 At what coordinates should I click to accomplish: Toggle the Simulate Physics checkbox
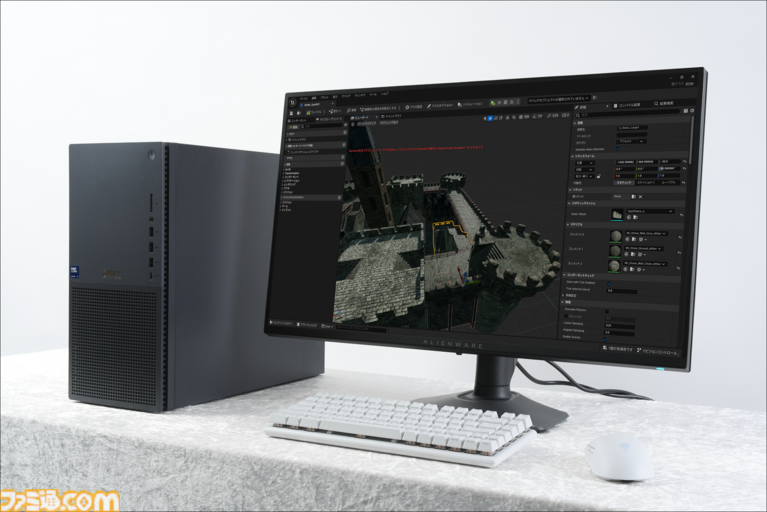pyautogui.click(x=607, y=312)
